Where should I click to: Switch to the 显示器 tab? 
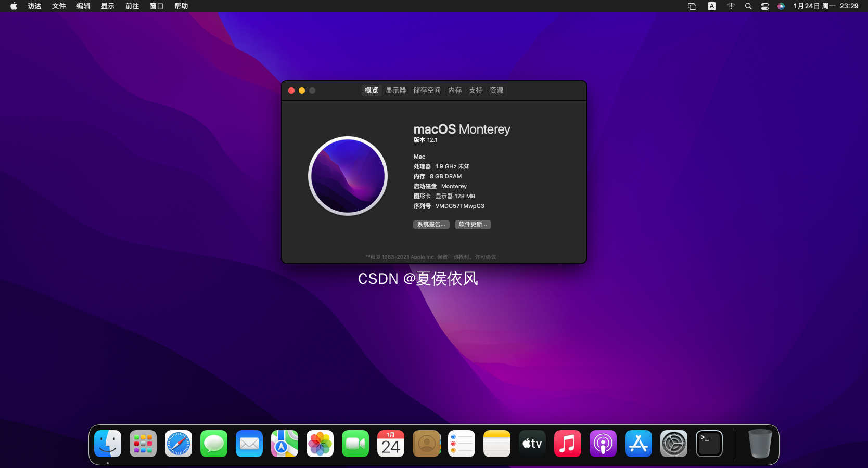[396, 90]
